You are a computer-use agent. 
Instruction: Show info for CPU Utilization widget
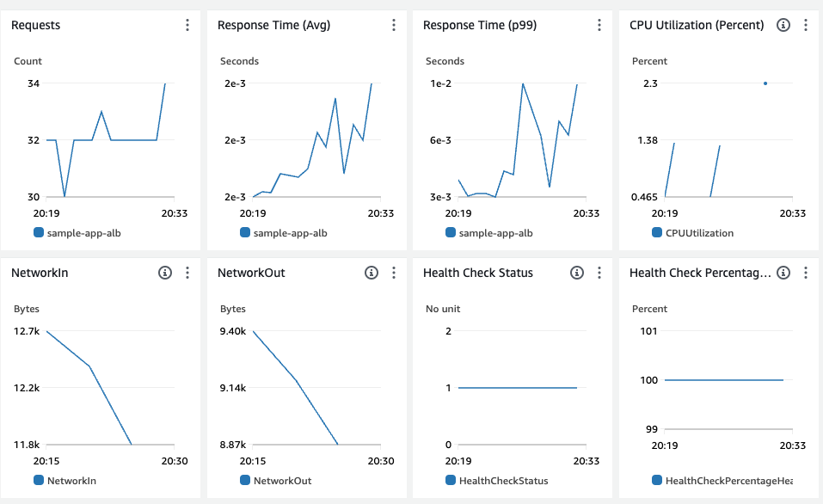click(783, 25)
